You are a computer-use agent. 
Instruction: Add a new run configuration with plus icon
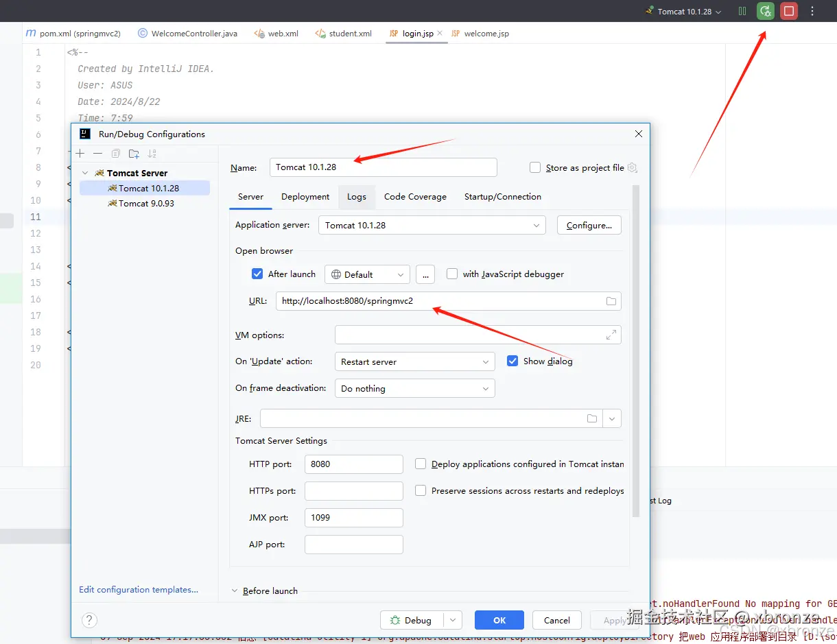pyautogui.click(x=80, y=154)
